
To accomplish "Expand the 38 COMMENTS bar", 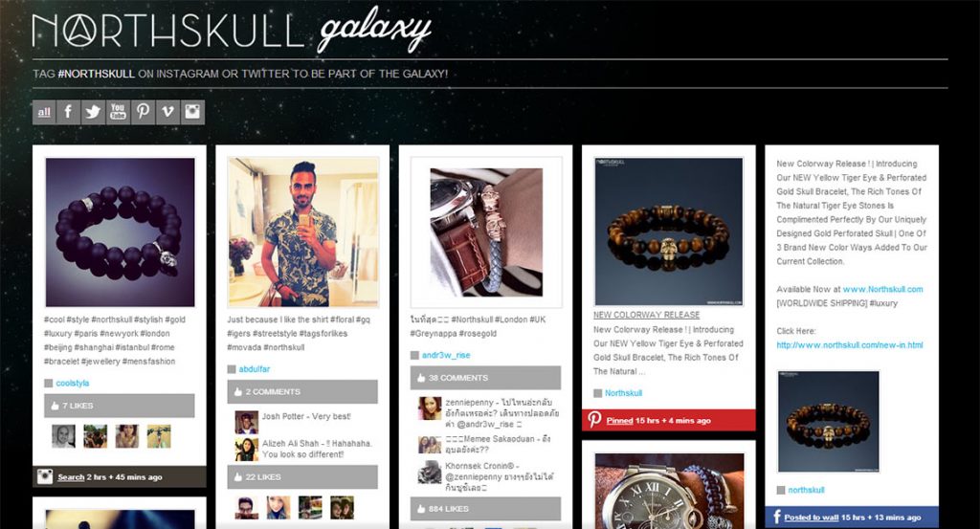I will click(485, 378).
